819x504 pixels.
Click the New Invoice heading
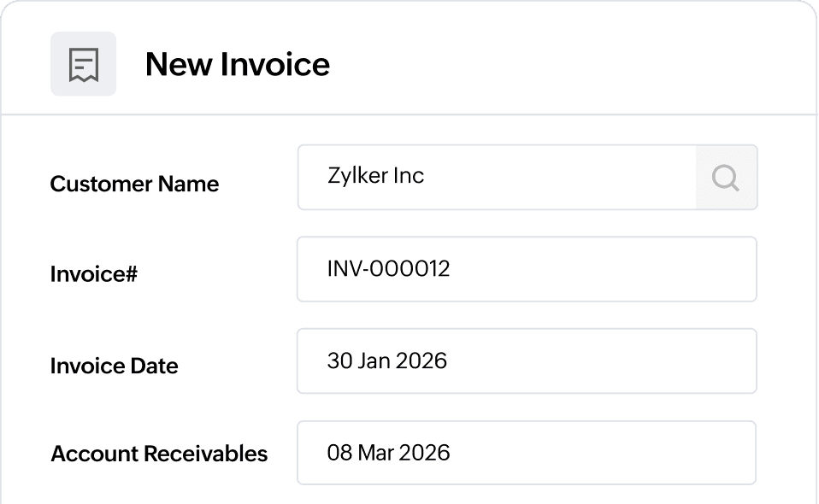pyautogui.click(x=237, y=65)
